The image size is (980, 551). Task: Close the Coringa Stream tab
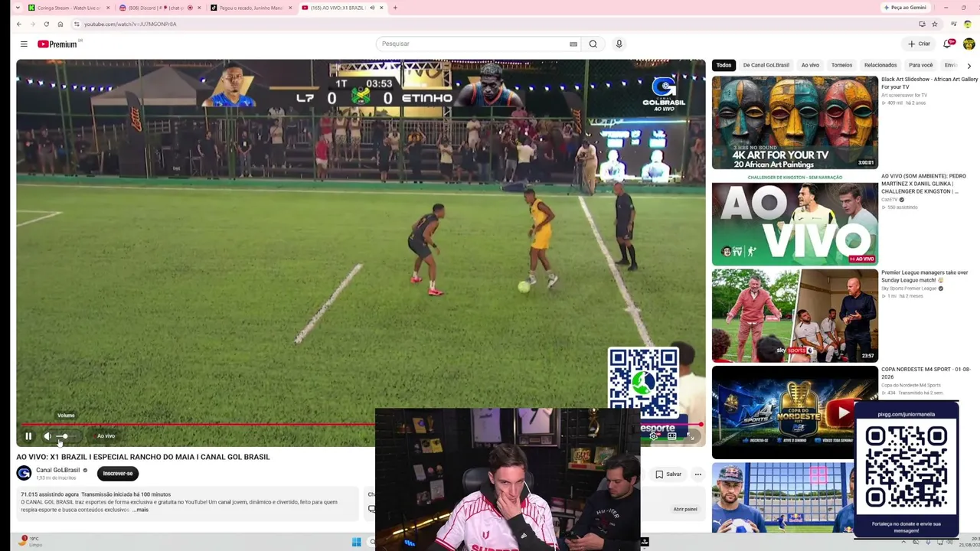tap(108, 8)
